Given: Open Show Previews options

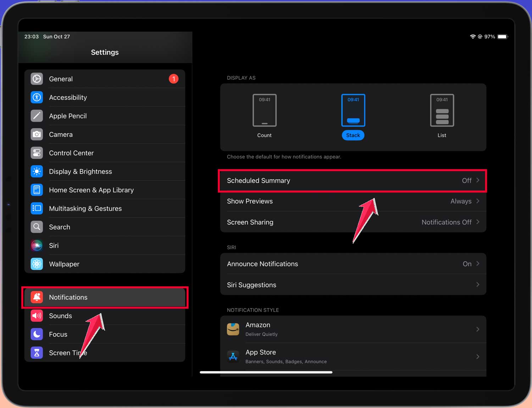Looking at the screenshot, I should click(353, 201).
